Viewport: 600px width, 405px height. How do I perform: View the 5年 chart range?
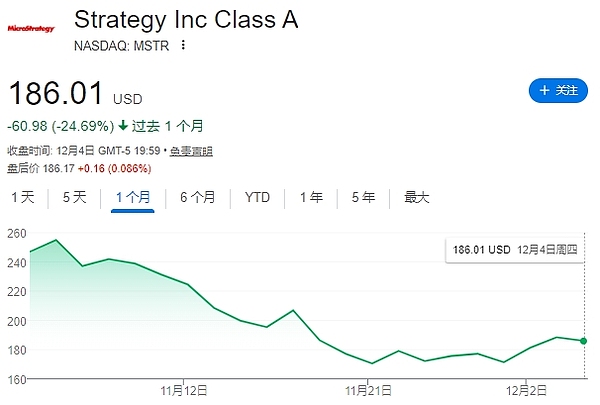click(363, 197)
